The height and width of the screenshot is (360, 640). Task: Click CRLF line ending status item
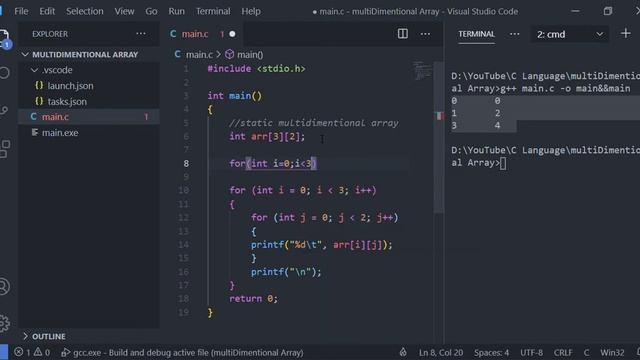click(x=563, y=352)
